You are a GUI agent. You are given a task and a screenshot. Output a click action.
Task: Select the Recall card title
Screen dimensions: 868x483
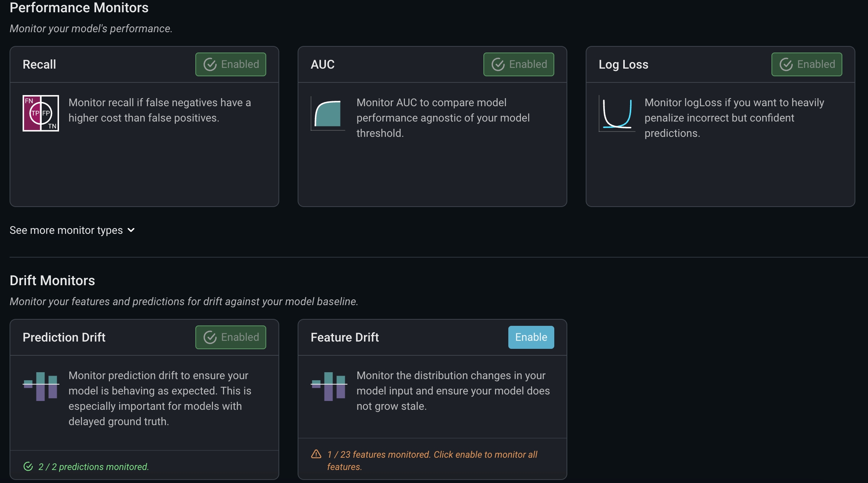[39, 64]
